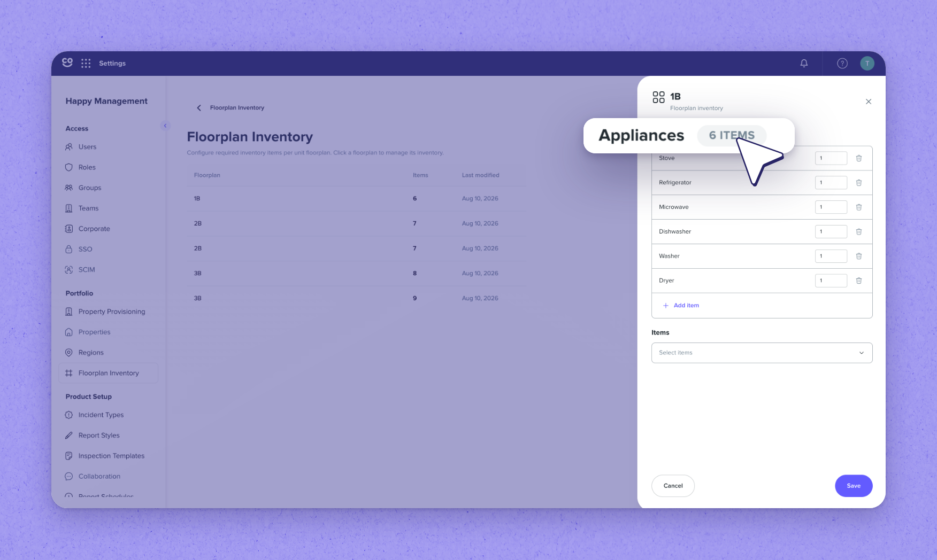Open Teams in the sidebar
The width and height of the screenshot is (937, 560).
point(88,208)
